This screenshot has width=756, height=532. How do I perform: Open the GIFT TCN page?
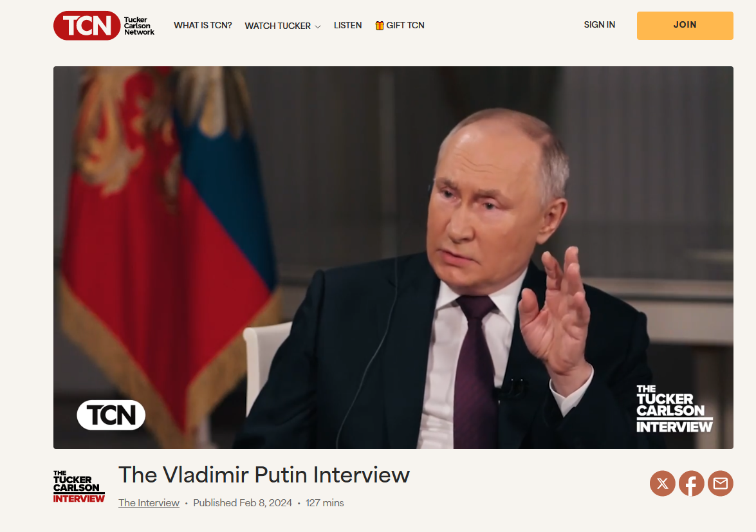coord(400,26)
